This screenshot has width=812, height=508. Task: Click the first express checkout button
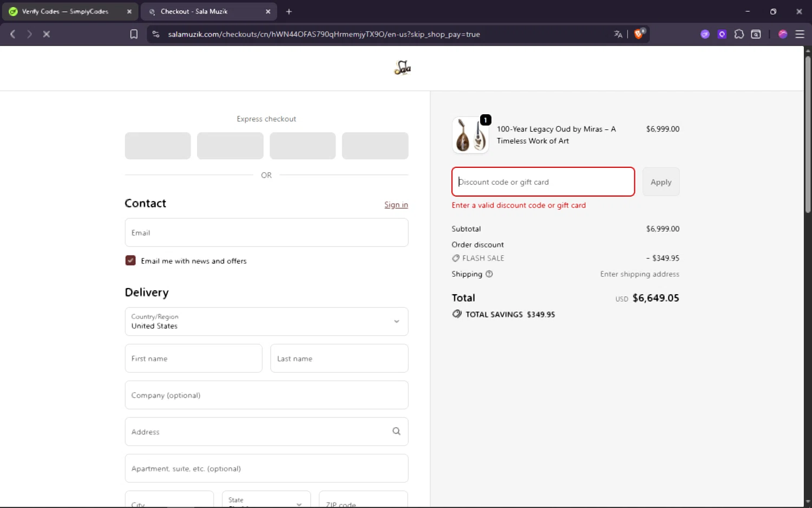click(158, 146)
